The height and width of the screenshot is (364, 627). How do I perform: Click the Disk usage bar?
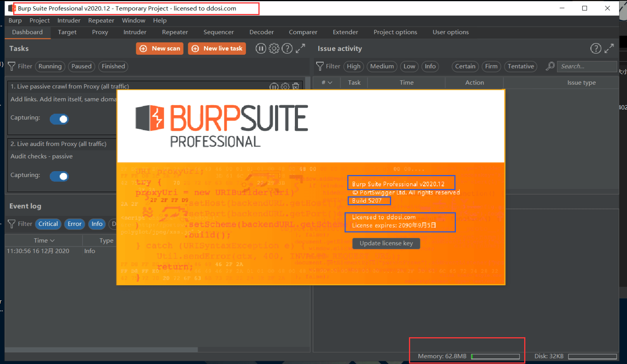tap(592, 356)
